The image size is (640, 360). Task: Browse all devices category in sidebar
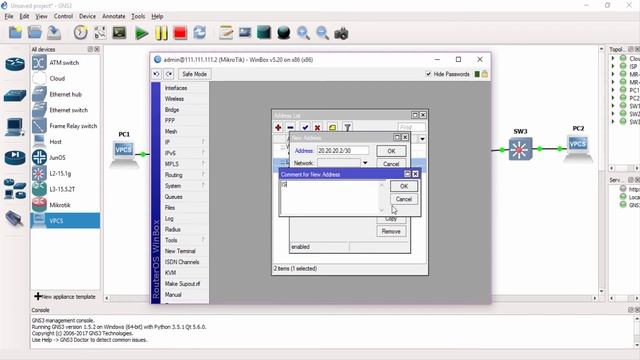15,189
